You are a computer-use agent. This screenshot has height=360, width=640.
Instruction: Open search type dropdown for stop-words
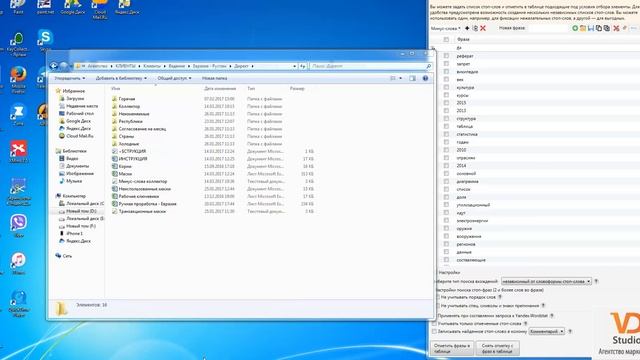coord(546,281)
